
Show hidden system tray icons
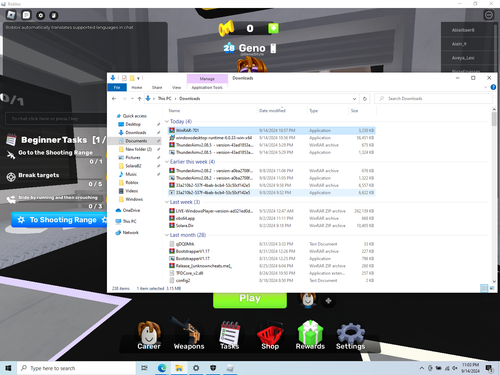[422, 368]
